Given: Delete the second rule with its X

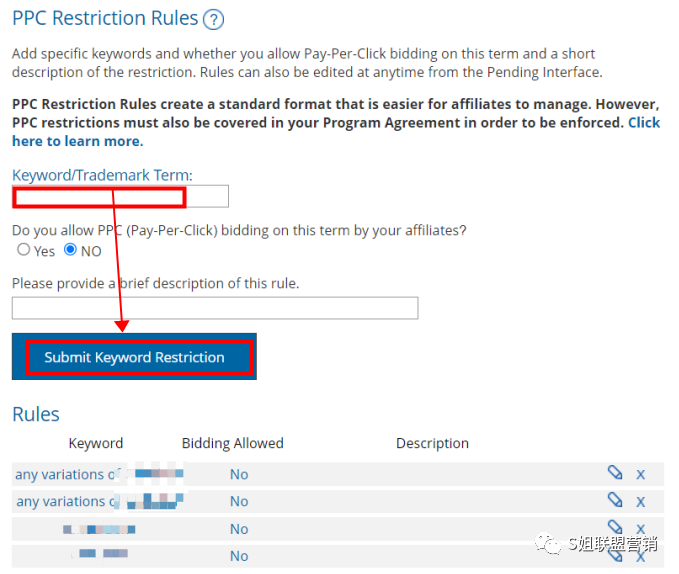Looking at the screenshot, I should [641, 501].
